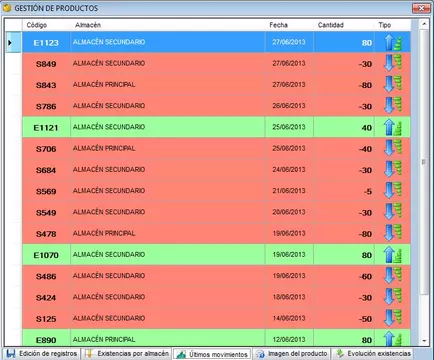Click the exit icon for movement S125
The width and height of the screenshot is (434, 360).
click(393, 318)
